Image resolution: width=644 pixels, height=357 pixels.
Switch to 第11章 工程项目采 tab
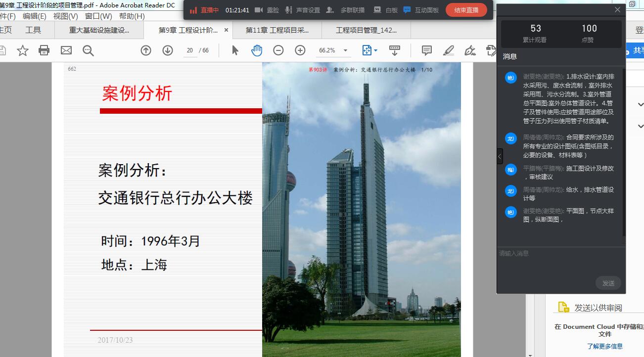(x=277, y=30)
